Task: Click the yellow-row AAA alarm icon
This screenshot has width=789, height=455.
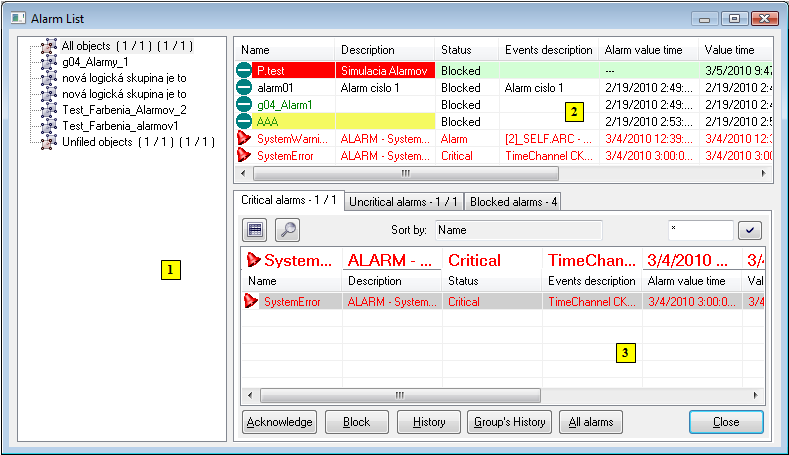Action: click(245, 122)
